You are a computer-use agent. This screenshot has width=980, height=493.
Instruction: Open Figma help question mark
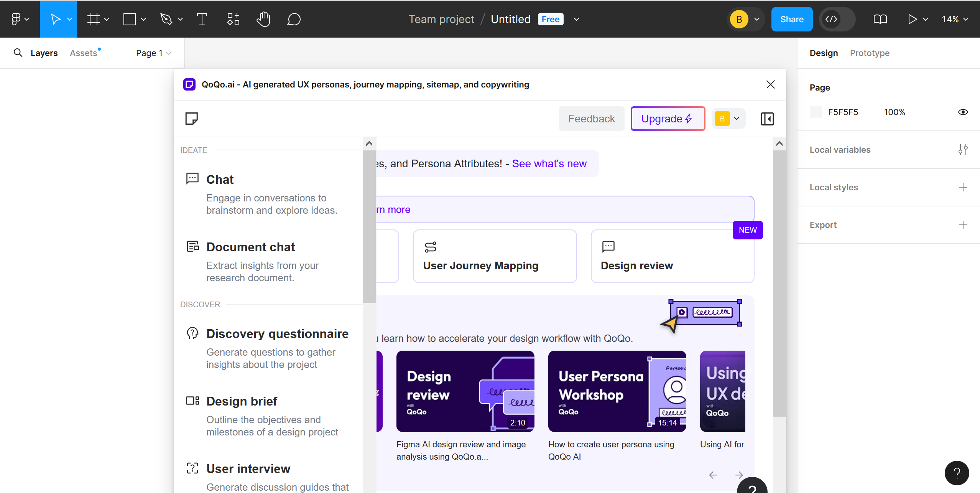click(957, 473)
